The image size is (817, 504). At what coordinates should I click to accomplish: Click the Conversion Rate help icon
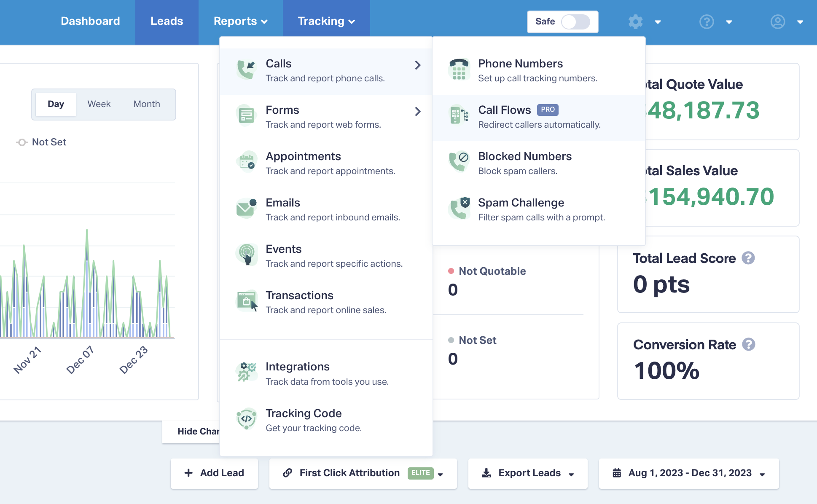(x=749, y=345)
